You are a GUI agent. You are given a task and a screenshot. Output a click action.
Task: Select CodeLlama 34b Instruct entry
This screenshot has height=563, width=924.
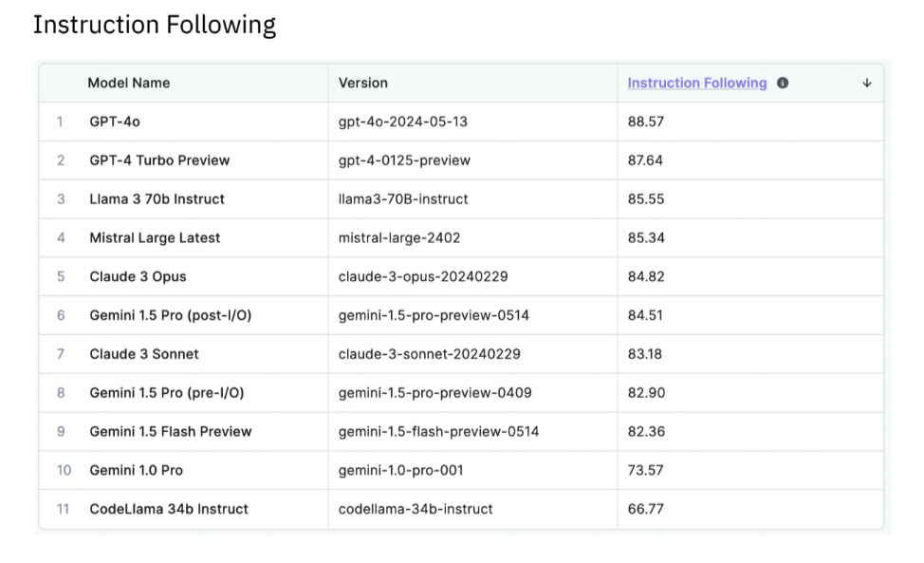click(x=169, y=509)
